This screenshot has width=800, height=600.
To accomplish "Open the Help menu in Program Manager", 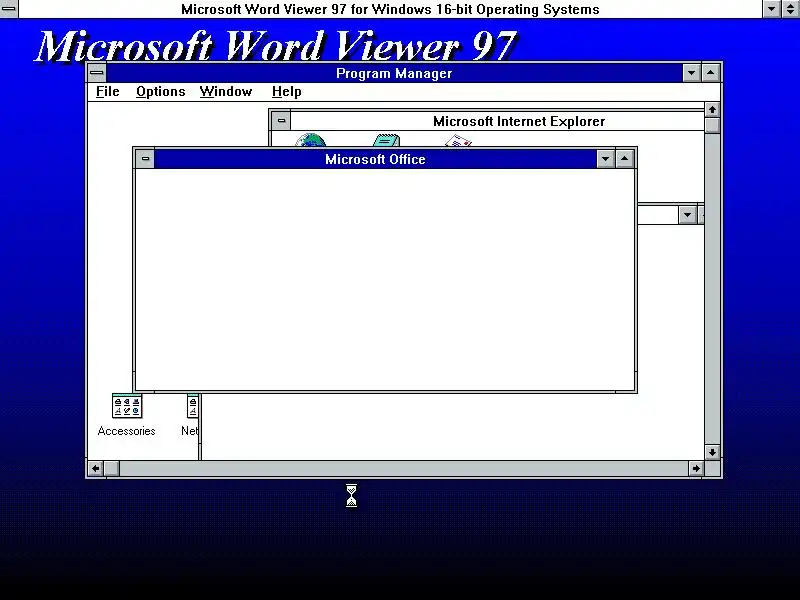I will [286, 92].
